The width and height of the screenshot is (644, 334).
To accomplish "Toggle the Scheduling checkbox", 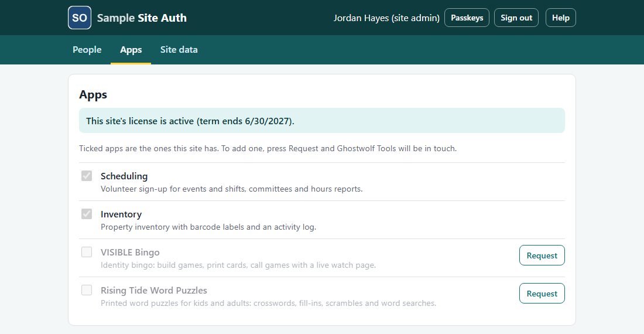I will [x=87, y=176].
